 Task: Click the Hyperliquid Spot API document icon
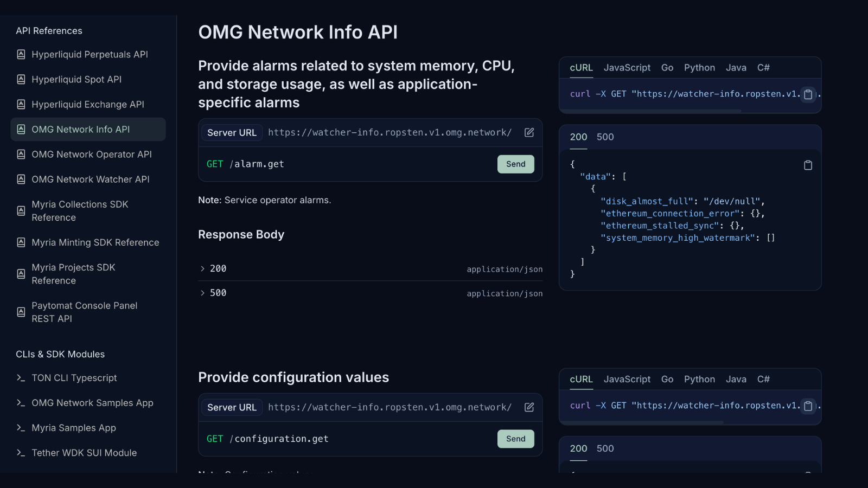pos(21,79)
